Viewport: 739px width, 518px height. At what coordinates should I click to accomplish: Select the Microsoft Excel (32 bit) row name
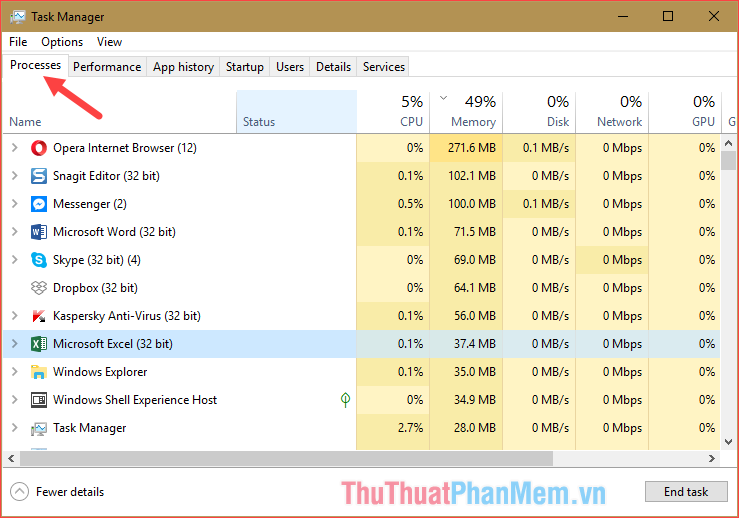pyautogui.click(x=113, y=344)
